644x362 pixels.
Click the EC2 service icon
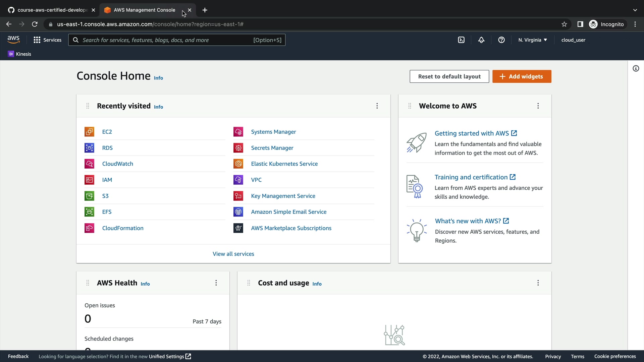(x=89, y=132)
